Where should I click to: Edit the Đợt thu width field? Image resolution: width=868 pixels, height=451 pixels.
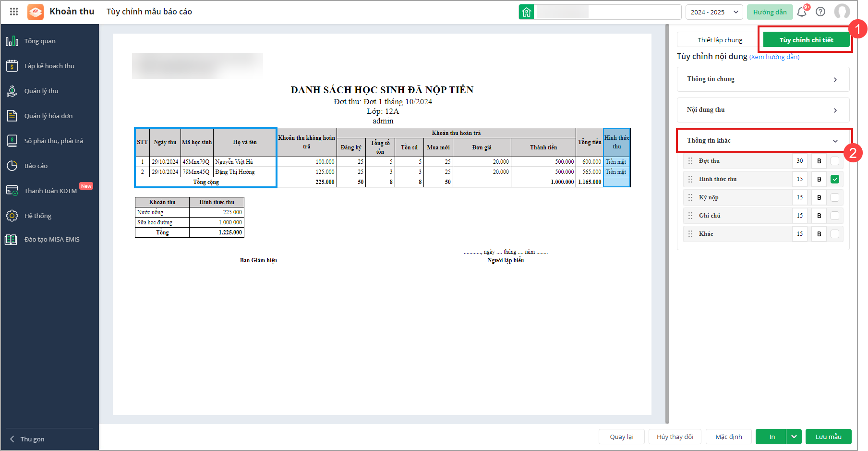pyautogui.click(x=800, y=161)
